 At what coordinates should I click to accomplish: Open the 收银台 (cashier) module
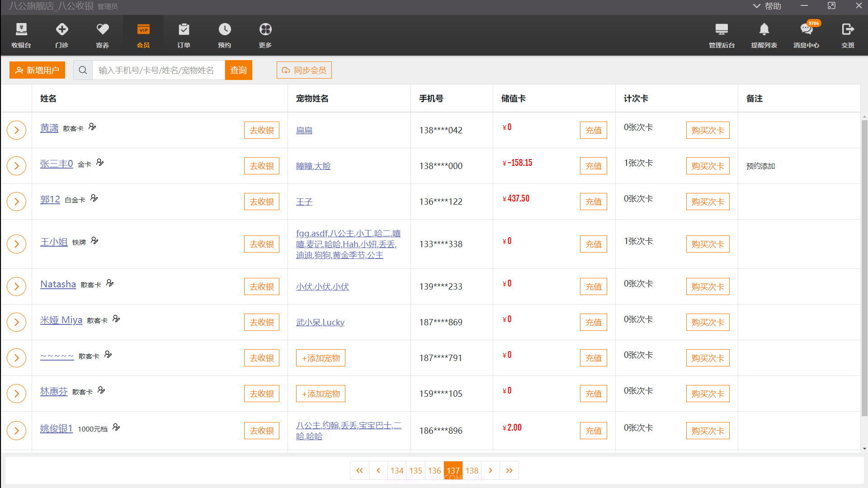[20, 35]
